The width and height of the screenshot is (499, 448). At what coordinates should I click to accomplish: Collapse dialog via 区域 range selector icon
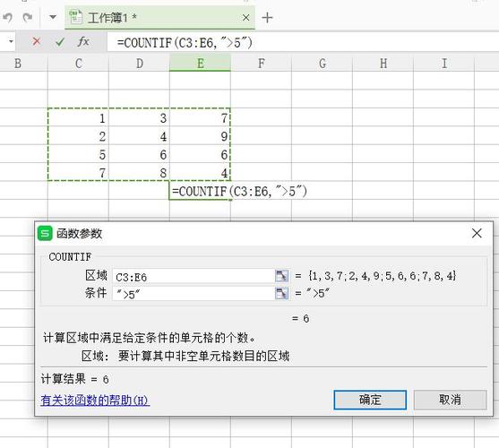(282, 276)
